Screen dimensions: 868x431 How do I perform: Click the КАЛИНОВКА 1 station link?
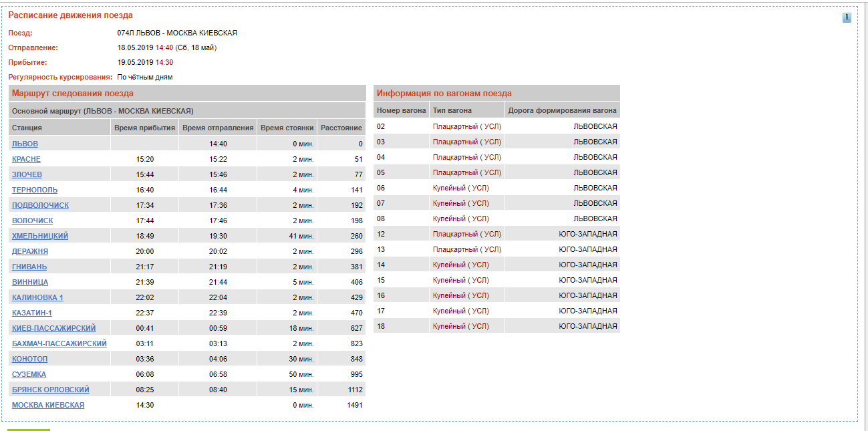(x=37, y=297)
